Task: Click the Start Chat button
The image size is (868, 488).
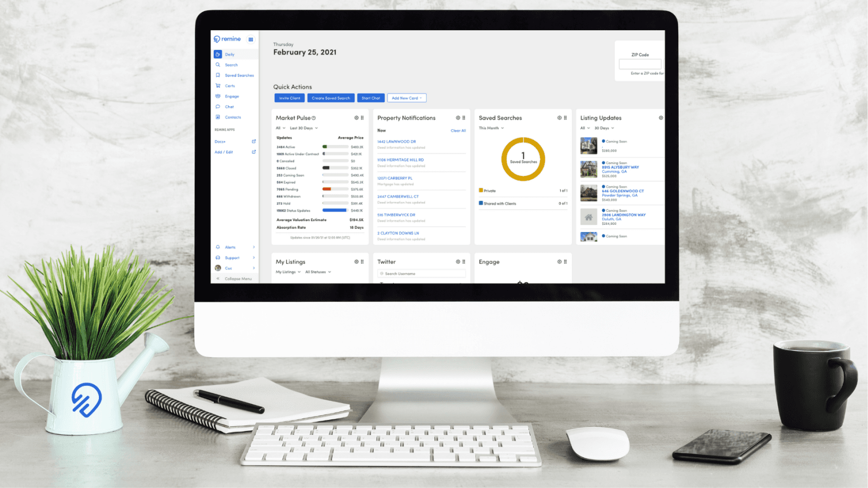Action: coord(370,98)
